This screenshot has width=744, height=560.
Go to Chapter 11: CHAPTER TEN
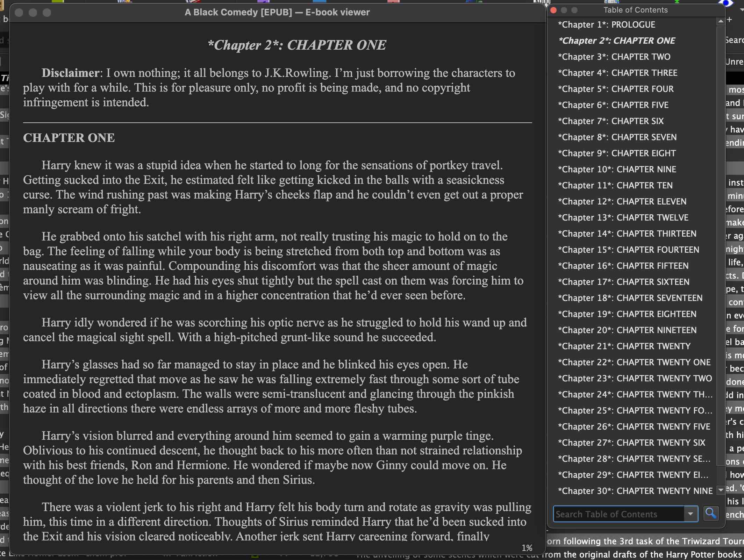[615, 186]
